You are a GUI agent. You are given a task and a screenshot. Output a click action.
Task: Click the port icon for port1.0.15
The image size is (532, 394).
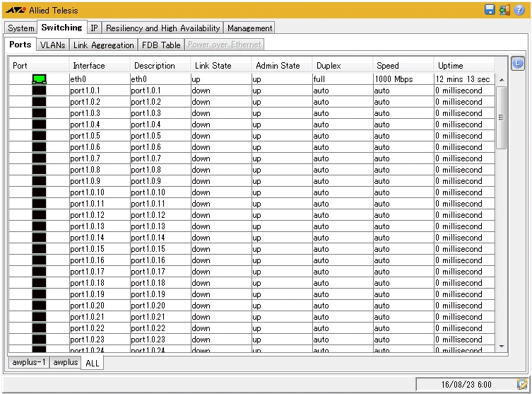pyautogui.click(x=39, y=249)
